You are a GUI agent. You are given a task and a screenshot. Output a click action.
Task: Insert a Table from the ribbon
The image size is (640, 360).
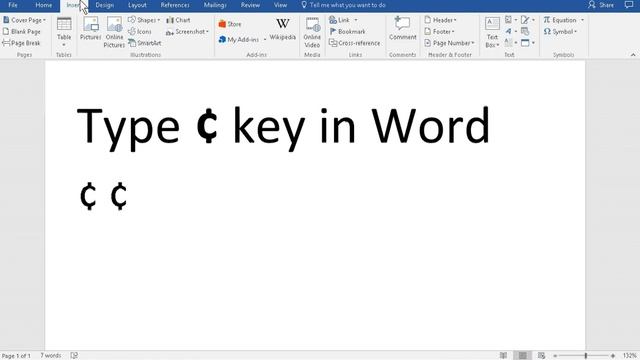pos(64,32)
